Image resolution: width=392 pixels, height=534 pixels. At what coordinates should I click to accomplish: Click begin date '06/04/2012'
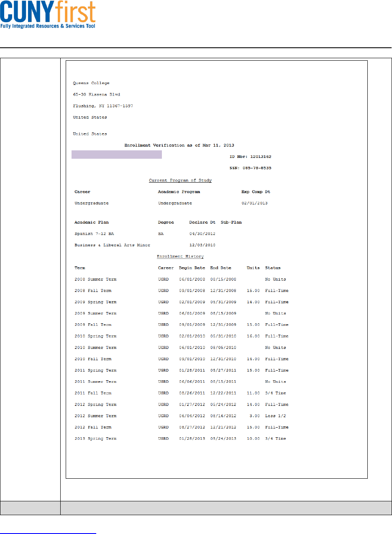click(x=192, y=416)
